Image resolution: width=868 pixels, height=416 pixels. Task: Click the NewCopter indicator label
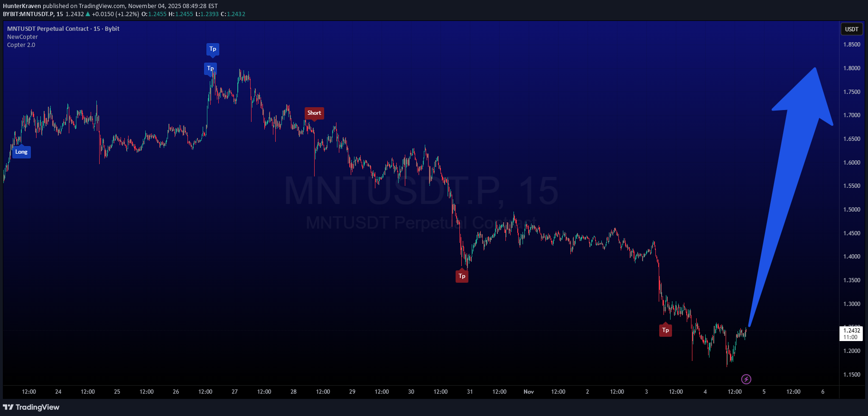tap(22, 37)
